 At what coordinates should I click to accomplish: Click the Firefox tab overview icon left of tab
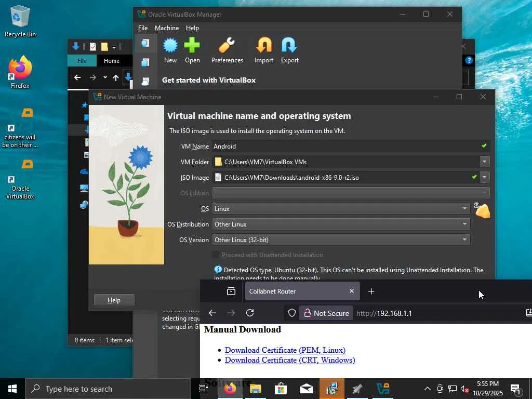coord(231,291)
